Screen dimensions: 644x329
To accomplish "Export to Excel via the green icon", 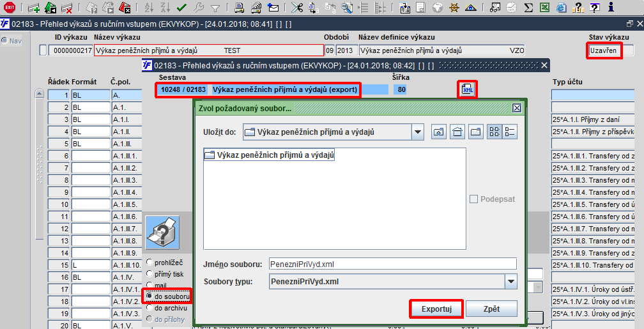I will pyautogui.click(x=545, y=8).
